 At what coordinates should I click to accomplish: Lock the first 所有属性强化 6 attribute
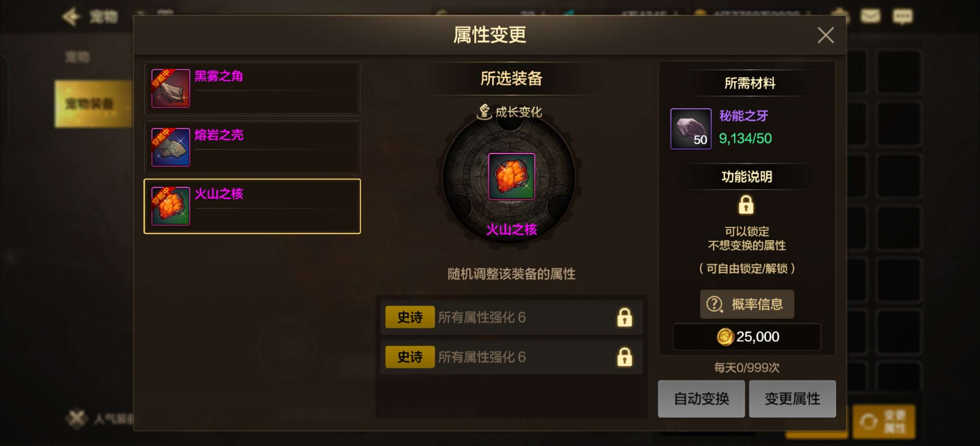point(624,317)
